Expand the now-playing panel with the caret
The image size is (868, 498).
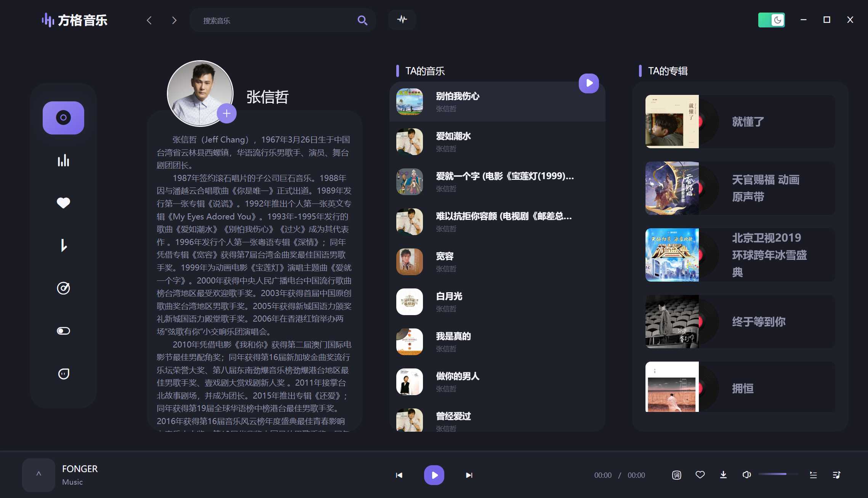pos(38,475)
